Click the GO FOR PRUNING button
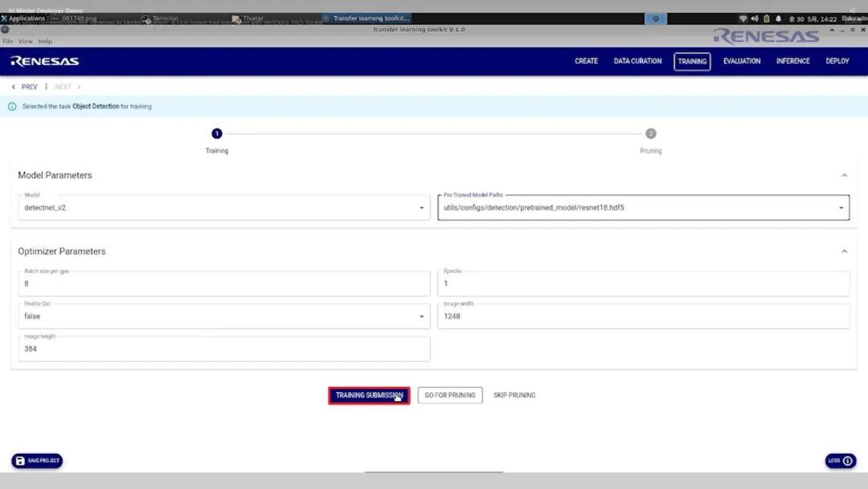 coord(449,396)
